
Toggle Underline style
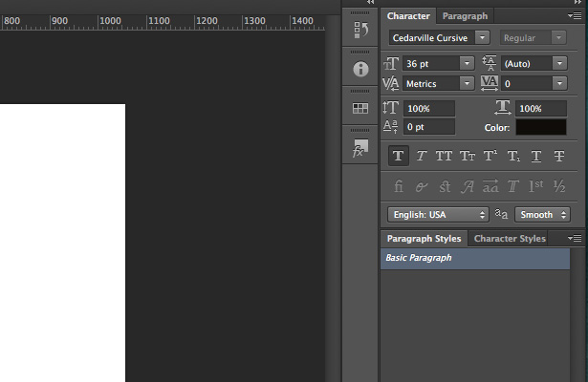(x=536, y=157)
